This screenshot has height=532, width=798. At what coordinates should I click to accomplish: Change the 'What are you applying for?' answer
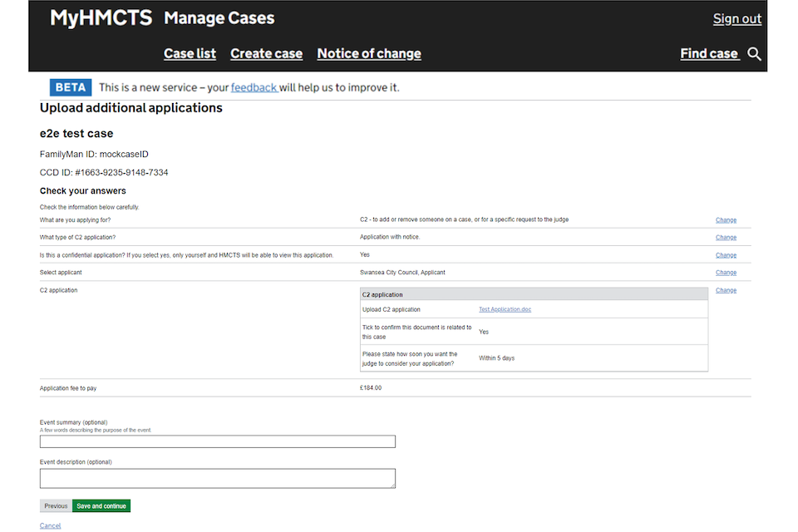pos(726,220)
